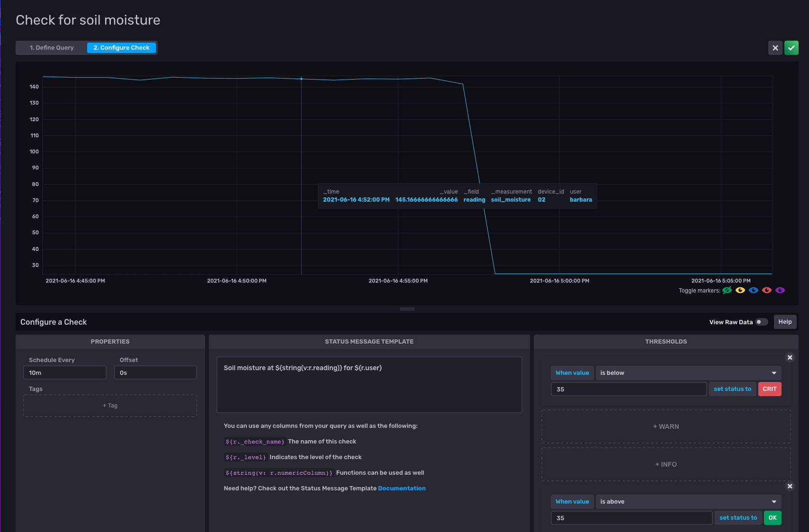Remove the CRIT threshold with its X
Image resolution: width=809 pixels, height=532 pixels.
tap(790, 357)
